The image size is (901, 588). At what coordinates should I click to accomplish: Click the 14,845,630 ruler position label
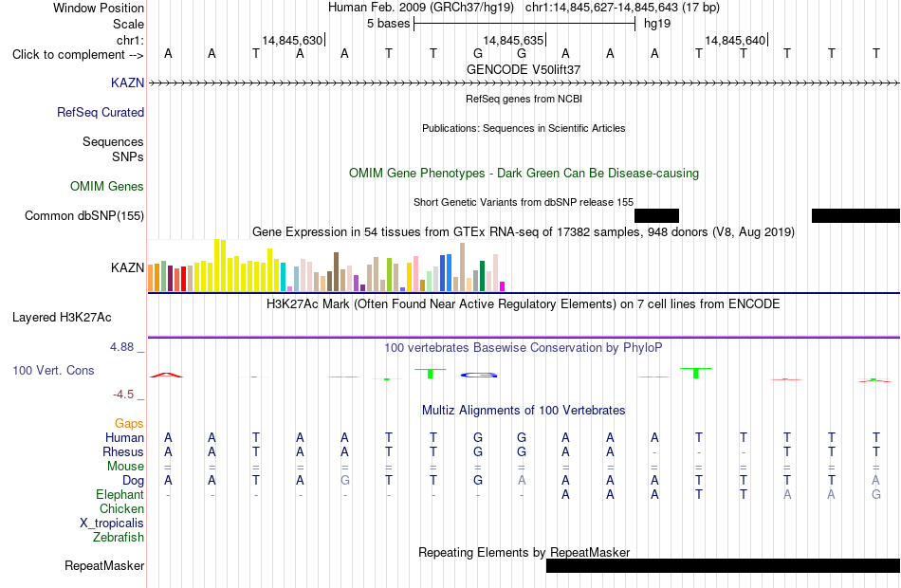pos(292,40)
